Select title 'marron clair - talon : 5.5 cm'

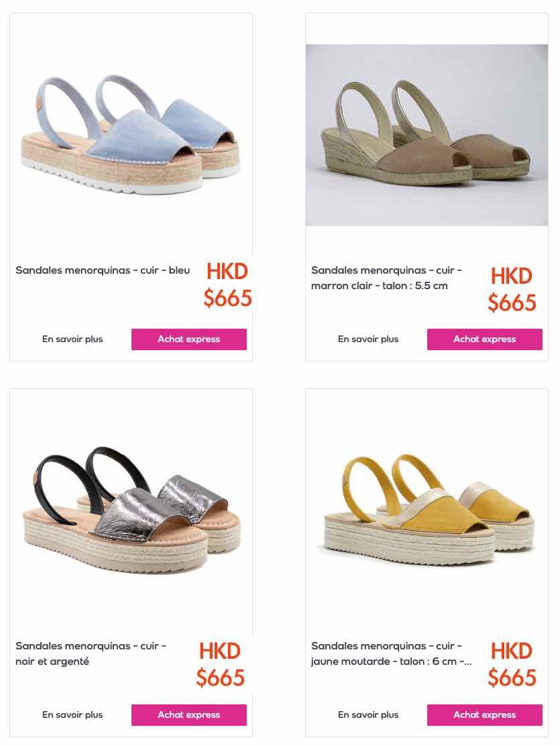(379, 286)
